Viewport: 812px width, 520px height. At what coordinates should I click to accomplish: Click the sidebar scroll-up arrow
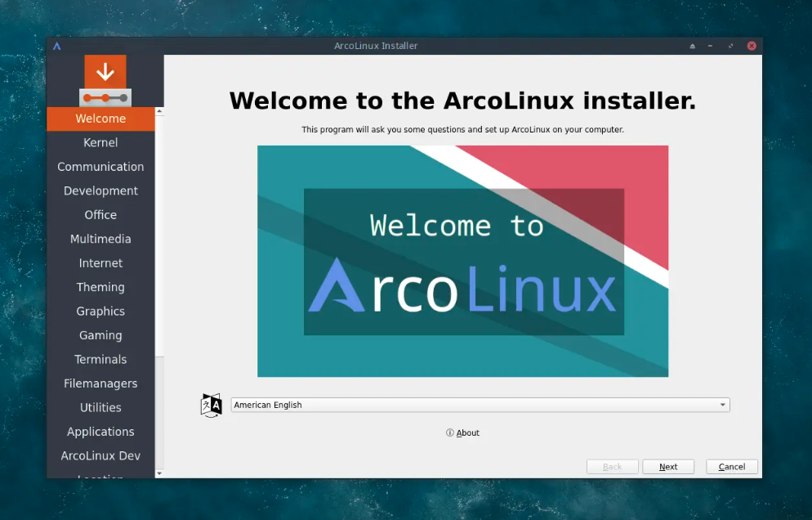point(159,111)
